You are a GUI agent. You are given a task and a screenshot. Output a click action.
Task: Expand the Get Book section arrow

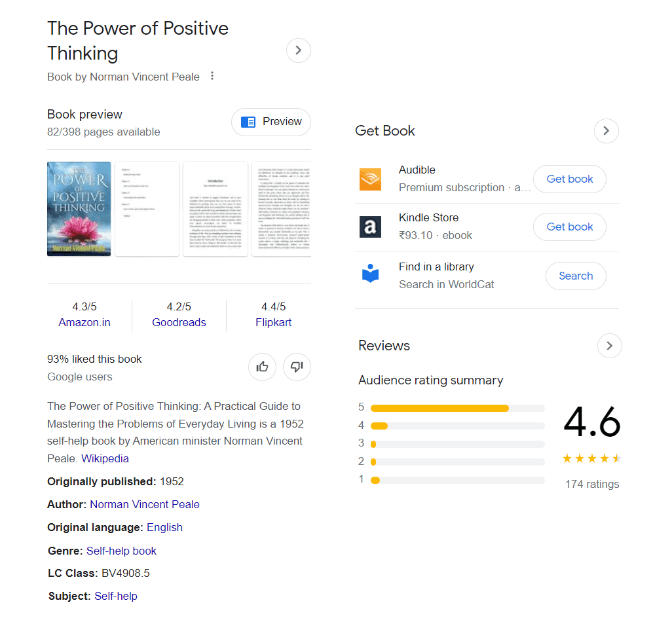click(606, 131)
